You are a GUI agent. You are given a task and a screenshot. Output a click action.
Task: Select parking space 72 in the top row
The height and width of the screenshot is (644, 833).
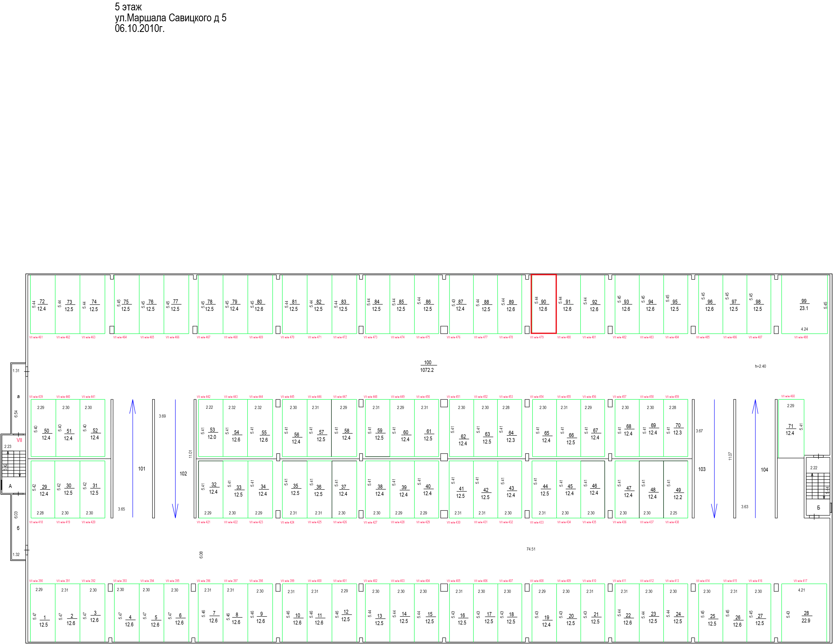(43, 304)
